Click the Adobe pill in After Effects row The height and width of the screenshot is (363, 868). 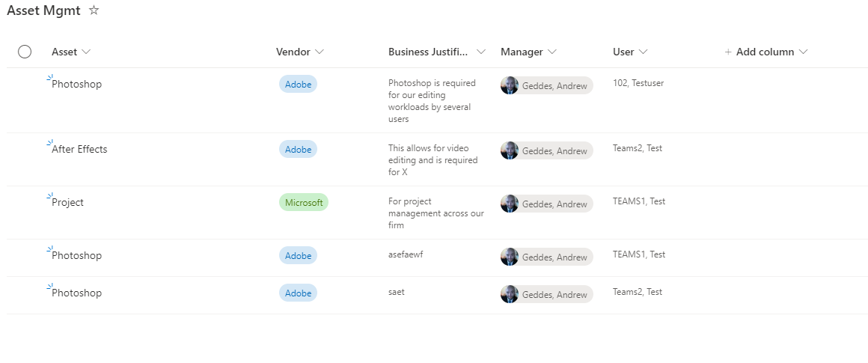pos(298,150)
